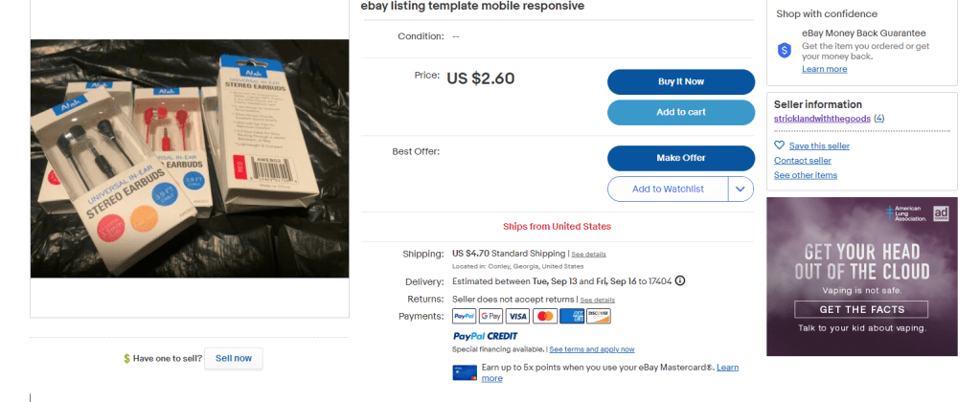Expand the Add to Watchlist dropdown arrow
Viewport: 980px width, 402px height.
point(741,190)
